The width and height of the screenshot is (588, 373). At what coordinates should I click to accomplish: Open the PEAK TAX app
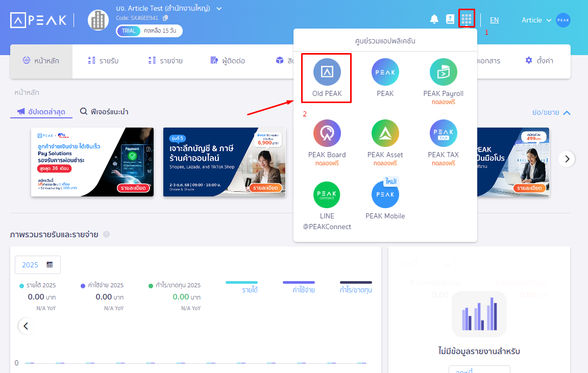pos(443,134)
